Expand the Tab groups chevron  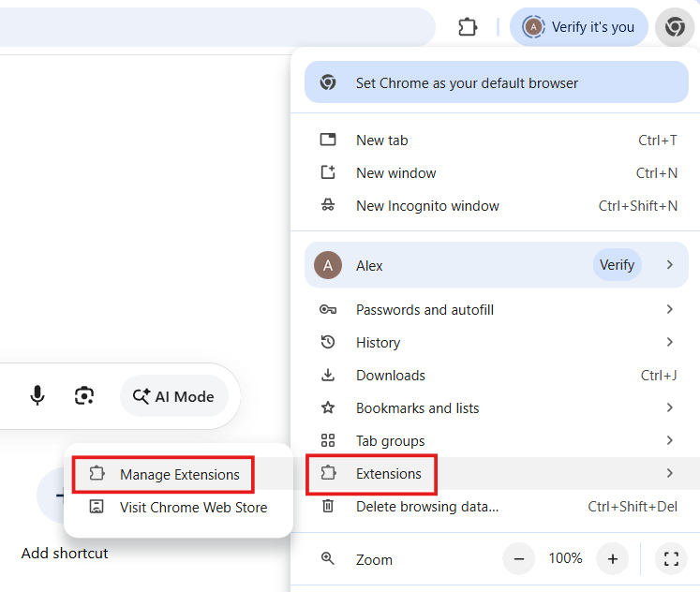click(669, 440)
